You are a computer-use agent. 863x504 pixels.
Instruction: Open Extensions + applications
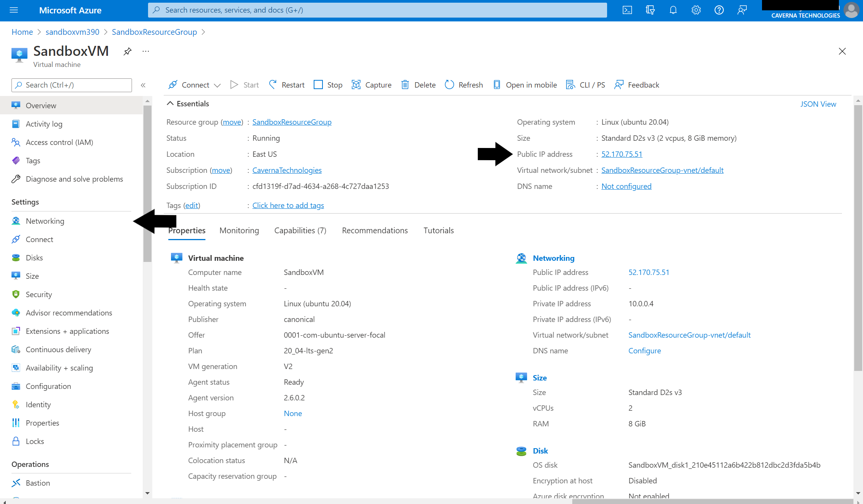click(x=67, y=331)
